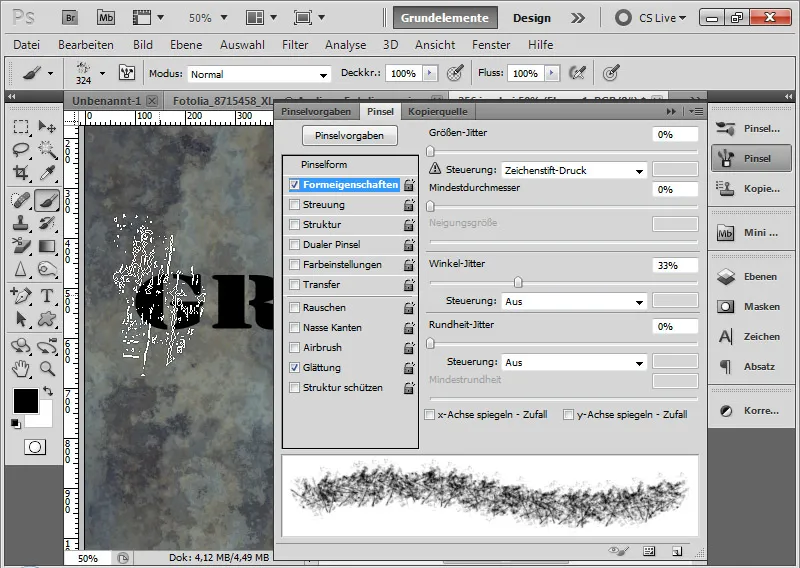Open the Masken panel from the dock

click(x=751, y=307)
